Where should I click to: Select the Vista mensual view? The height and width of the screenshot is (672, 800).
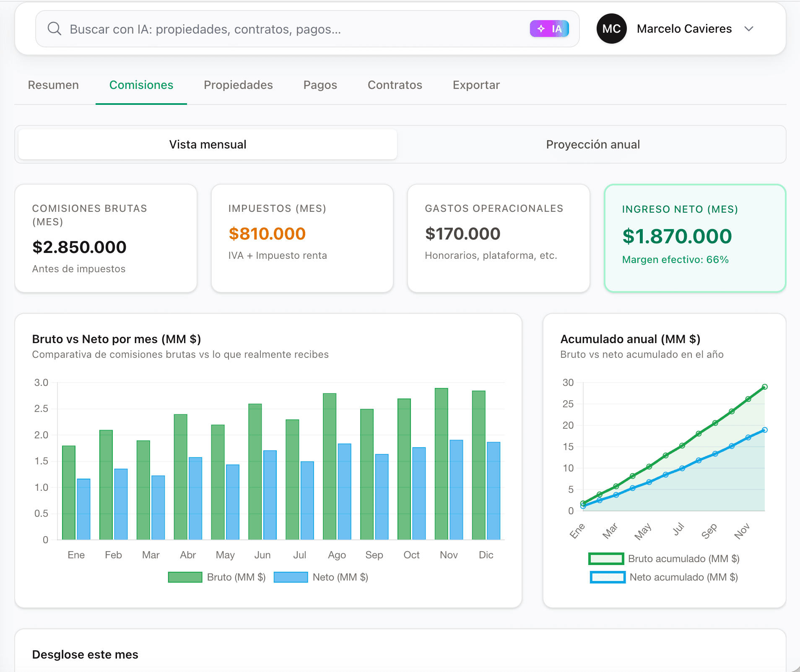pyautogui.click(x=208, y=145)
